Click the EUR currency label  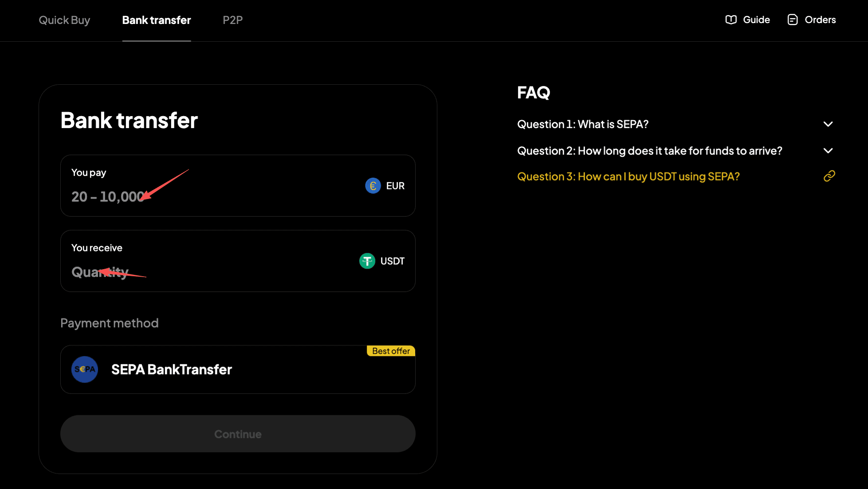[x=395, y=186]
